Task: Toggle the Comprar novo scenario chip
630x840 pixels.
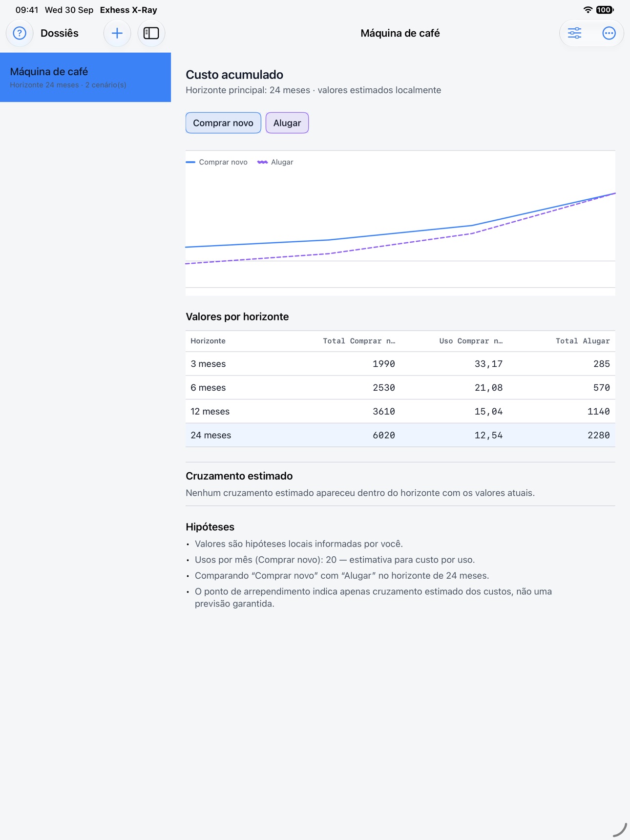Action: click(223, 123)
